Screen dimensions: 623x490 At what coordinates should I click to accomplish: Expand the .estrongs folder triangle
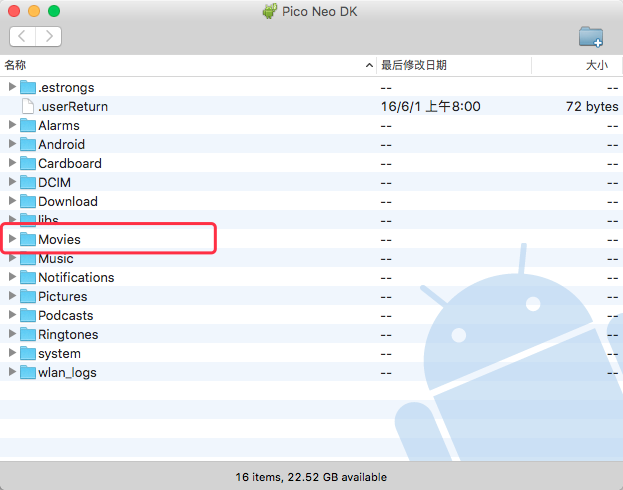point(12,87)
